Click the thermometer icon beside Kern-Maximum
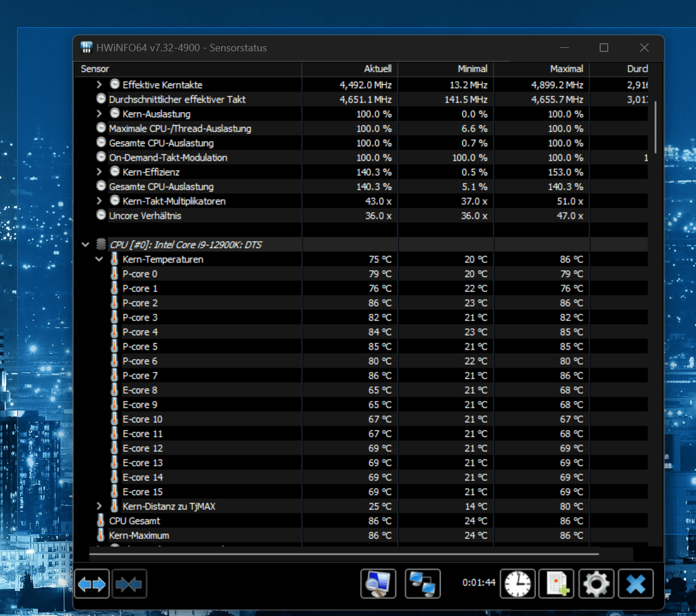Screen dimensions: 696x616 coord(101,535)
